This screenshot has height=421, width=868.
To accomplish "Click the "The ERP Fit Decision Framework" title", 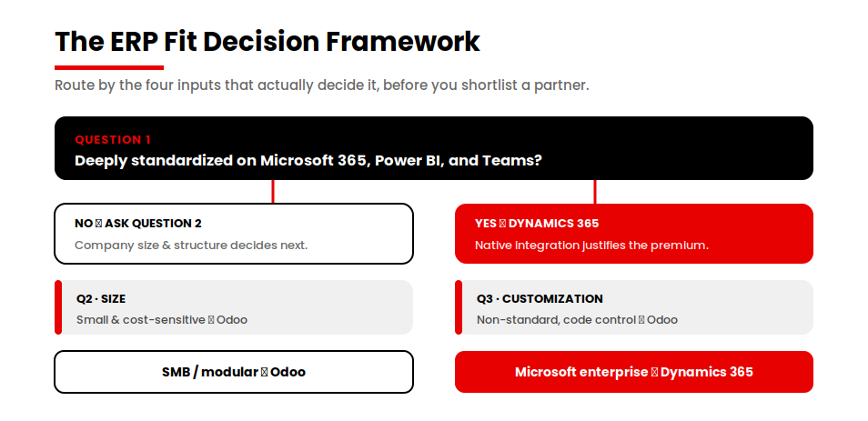I will pos(267,42).
